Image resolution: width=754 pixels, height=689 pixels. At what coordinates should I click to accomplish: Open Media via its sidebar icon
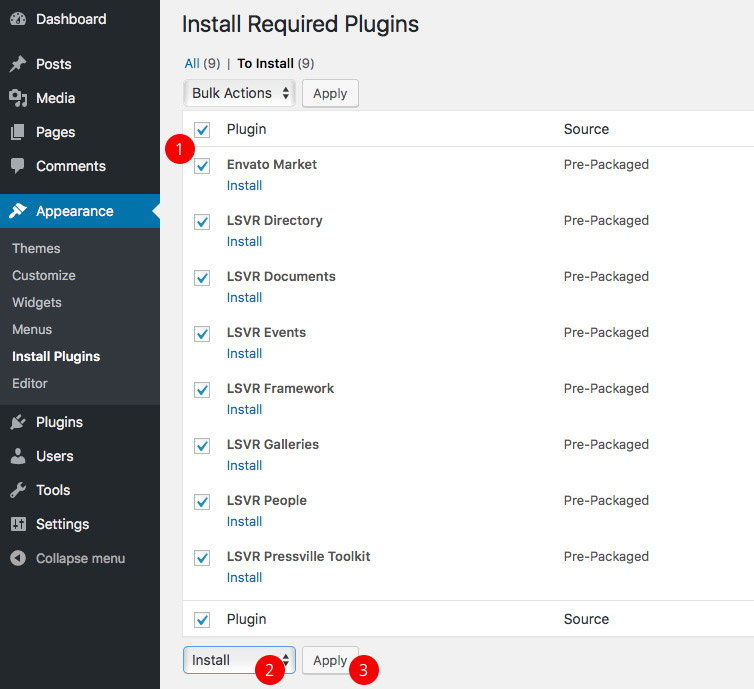[x=18, y=98]
